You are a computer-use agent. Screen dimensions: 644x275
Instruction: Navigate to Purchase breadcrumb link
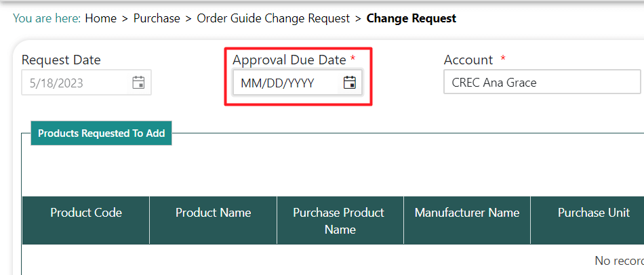[x=157, y=18]
